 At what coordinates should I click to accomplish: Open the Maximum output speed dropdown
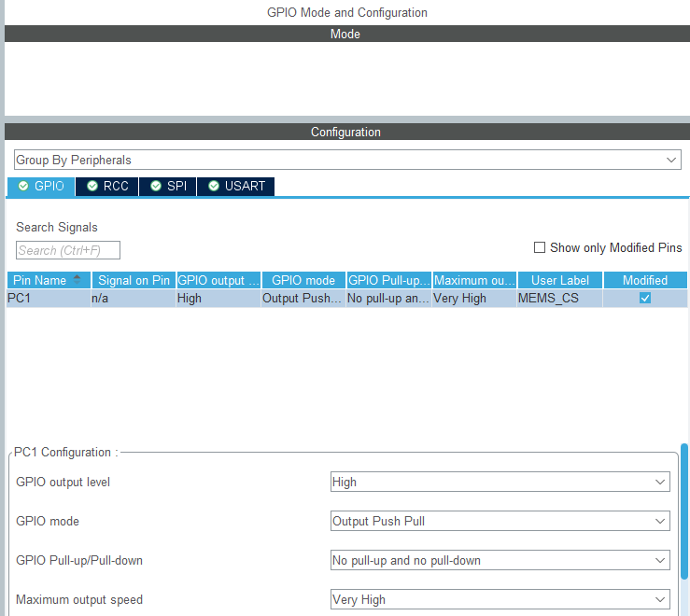pyautogui.click(x=500, y=599)
